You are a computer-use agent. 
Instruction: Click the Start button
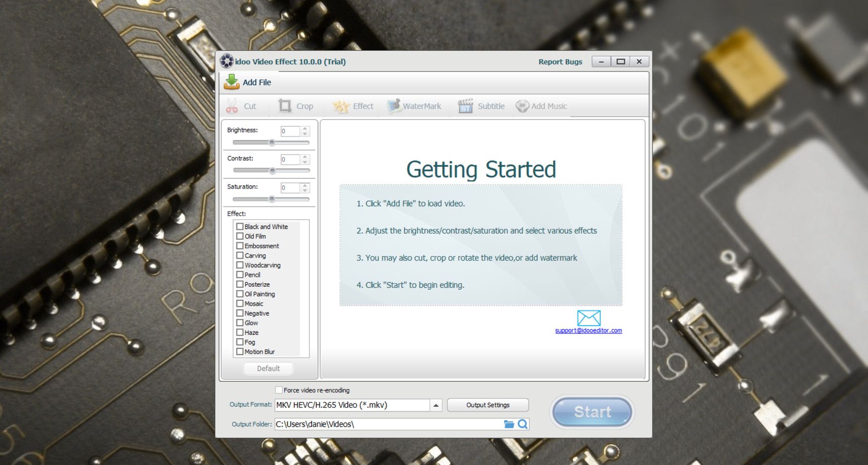(x=592, y=412)
